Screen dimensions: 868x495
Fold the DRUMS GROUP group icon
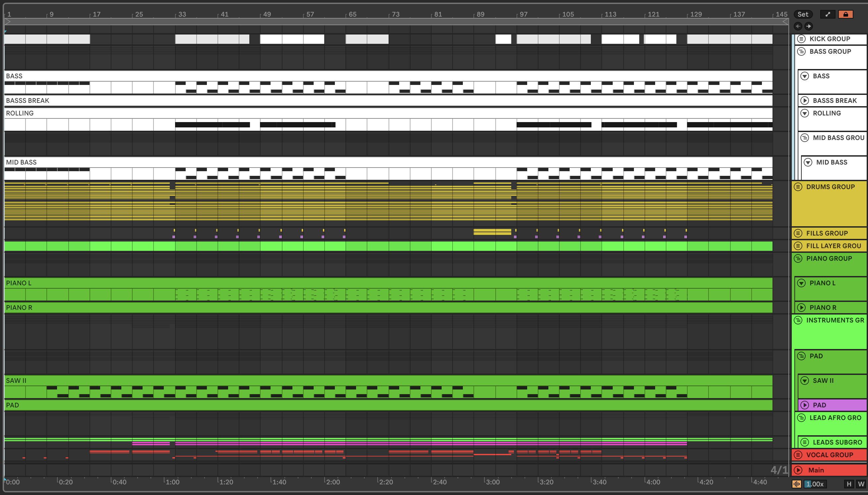click(x=798, y=187)
